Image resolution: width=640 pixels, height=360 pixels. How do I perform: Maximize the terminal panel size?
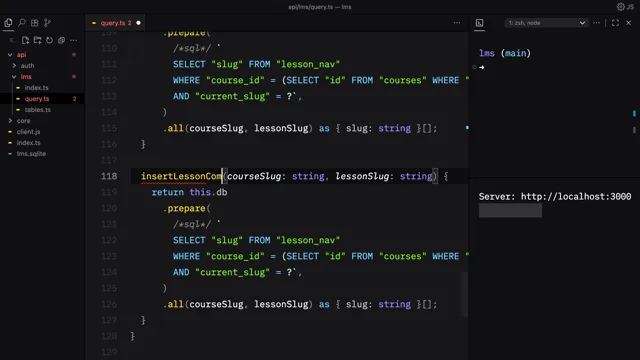tap(616, 23)
